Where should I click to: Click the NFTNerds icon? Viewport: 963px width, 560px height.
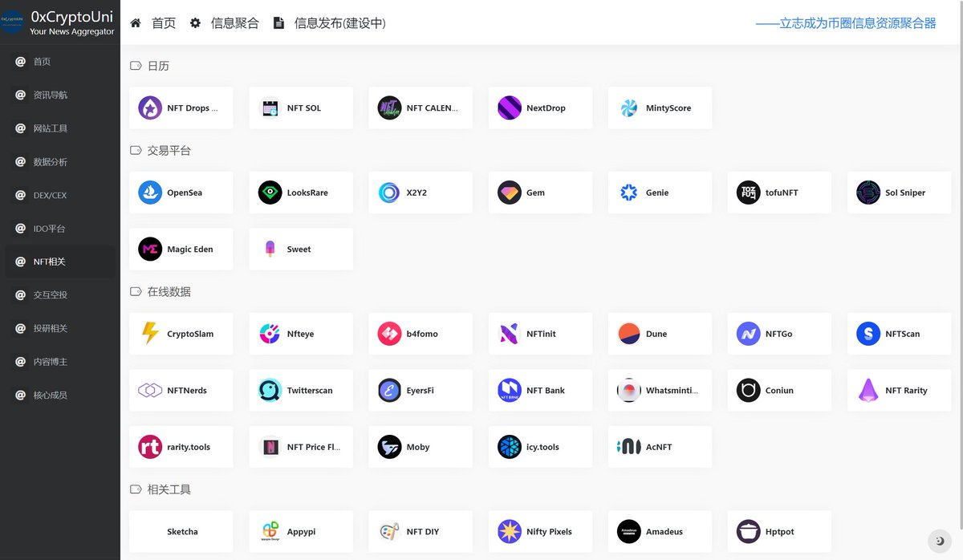(x=150, y=391)
